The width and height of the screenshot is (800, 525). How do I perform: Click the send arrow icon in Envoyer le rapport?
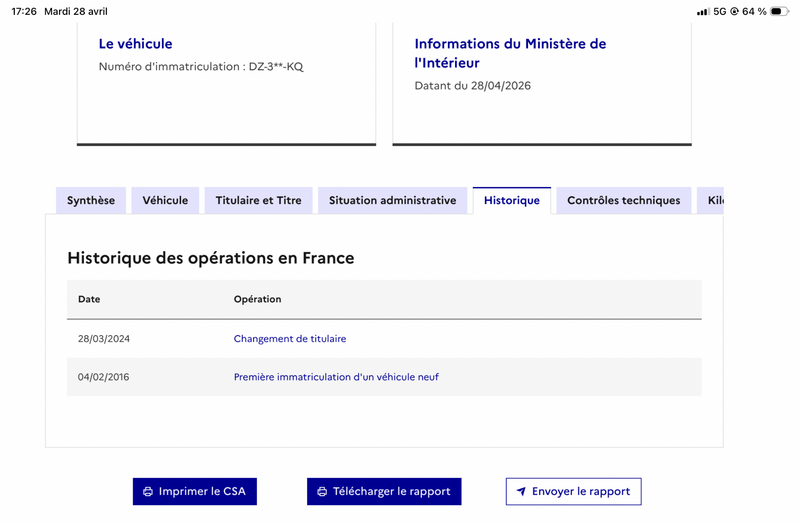(x=521, y=491)
